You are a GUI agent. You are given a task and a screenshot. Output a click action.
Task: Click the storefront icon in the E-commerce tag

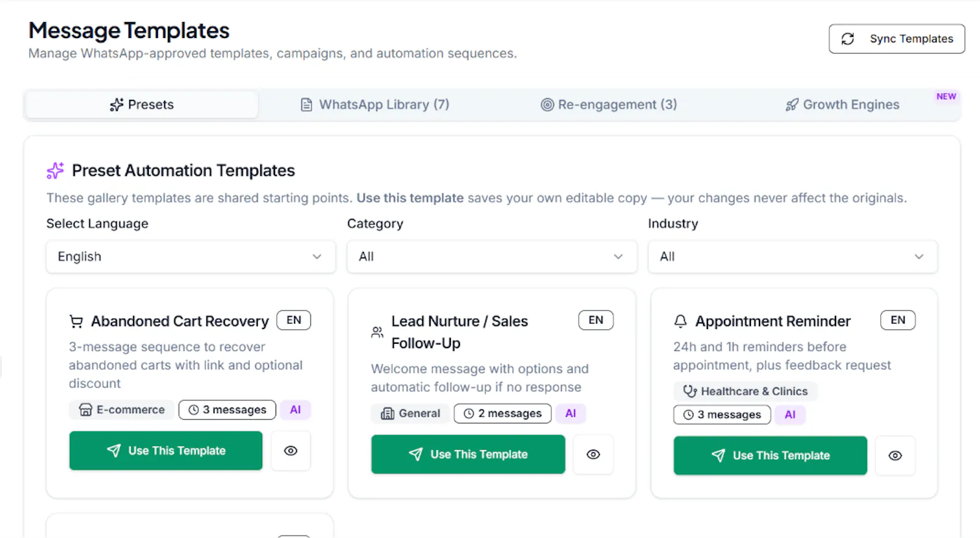(86, 410)
